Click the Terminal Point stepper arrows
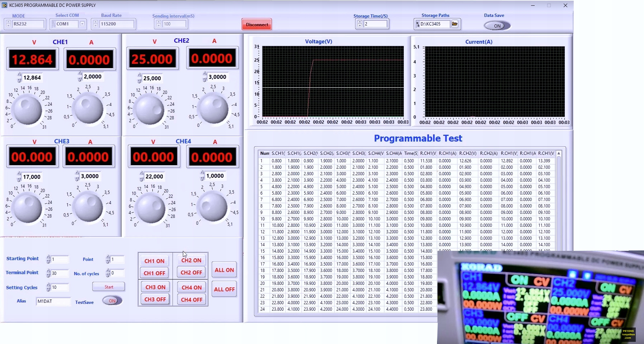644x344 pixels. pos(48,273)
